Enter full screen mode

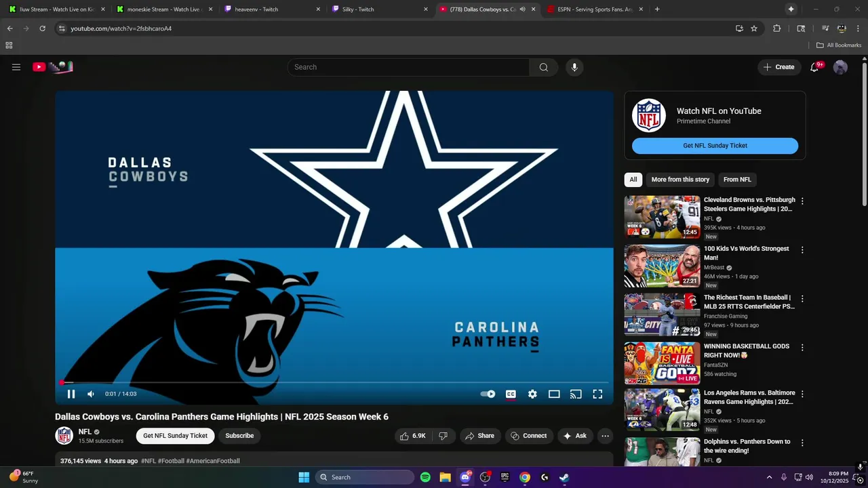[597, 394]
